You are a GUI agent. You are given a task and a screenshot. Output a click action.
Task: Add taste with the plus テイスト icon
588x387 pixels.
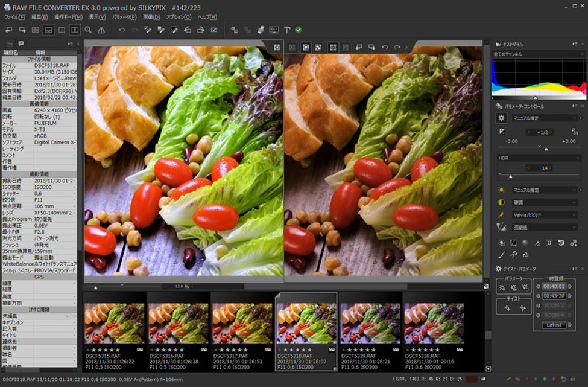point(507,308)
